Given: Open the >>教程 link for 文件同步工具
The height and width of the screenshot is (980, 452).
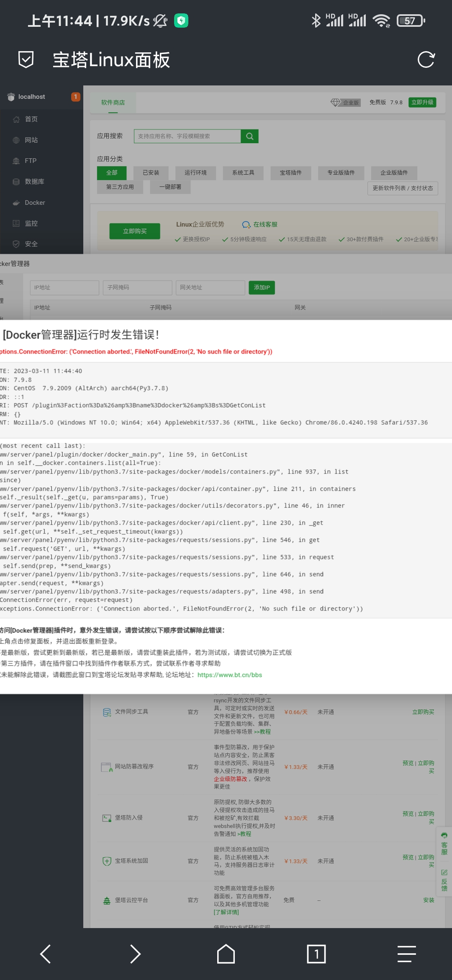Looking at the screenshot, I should point(262,732).
